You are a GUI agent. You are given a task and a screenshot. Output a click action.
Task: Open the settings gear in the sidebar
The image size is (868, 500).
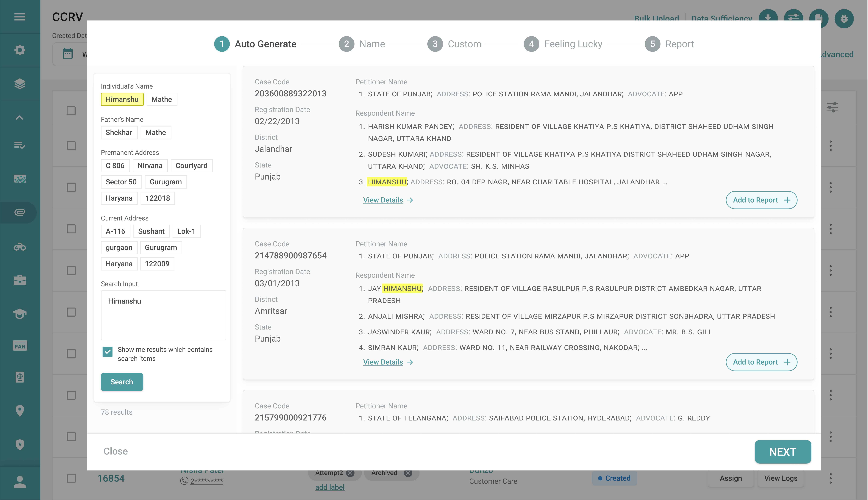(20, 50)
